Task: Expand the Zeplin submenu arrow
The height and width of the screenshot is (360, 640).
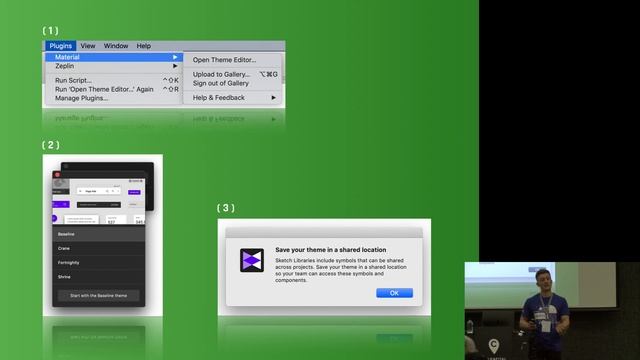Action: point(175,66)
